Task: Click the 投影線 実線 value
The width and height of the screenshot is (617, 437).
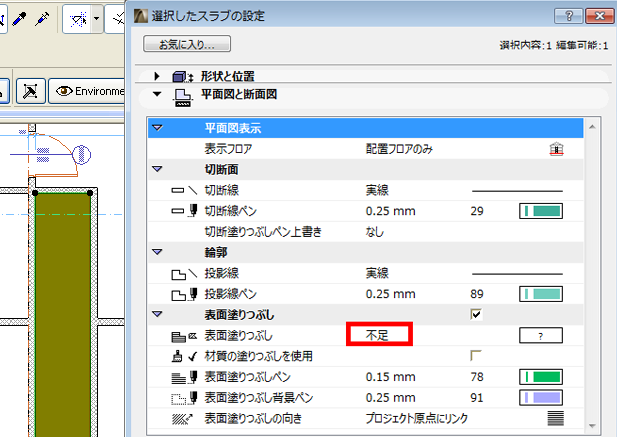Action: click(377, 273)
